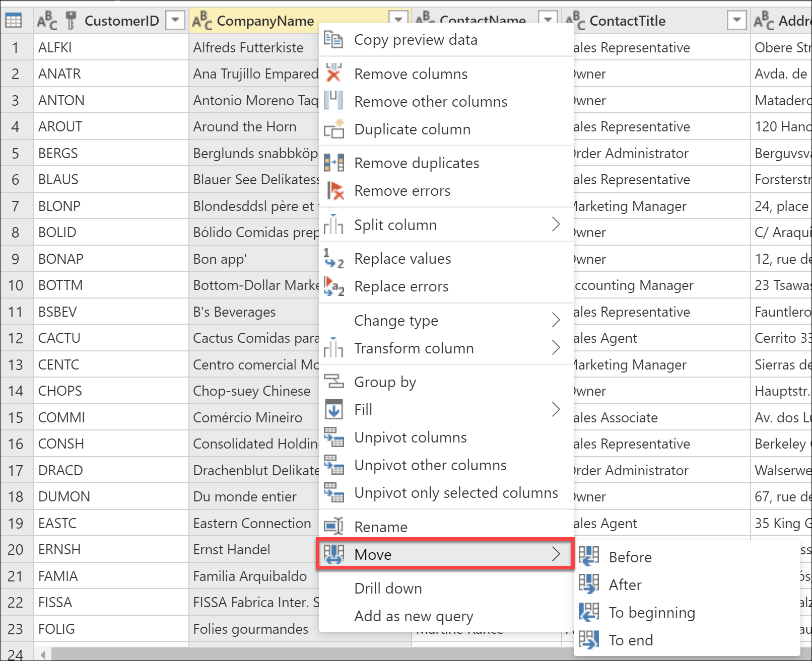The height and width of the screenshot is (661, 812).
Task: Click the horizontal scrollbar left arrow
Action: (x=43, y=654)
